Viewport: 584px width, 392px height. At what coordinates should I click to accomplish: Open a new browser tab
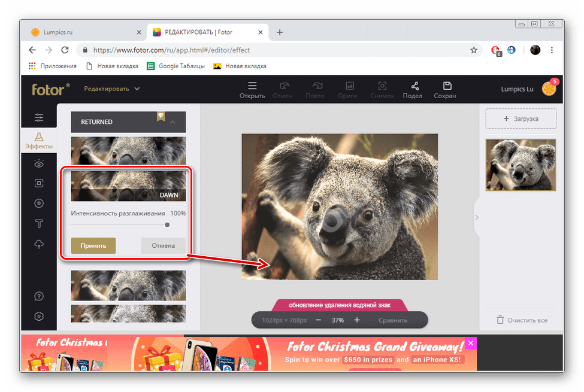[x=280, y=32]
